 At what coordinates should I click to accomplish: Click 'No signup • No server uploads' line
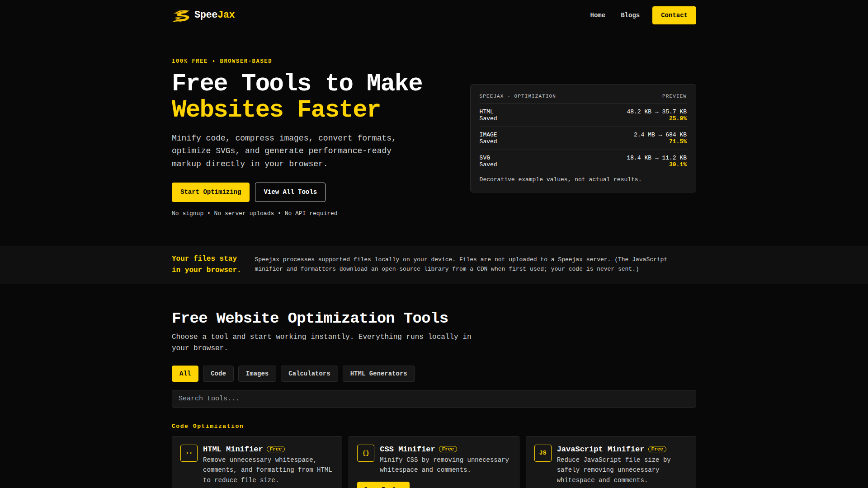coord(255,213)
